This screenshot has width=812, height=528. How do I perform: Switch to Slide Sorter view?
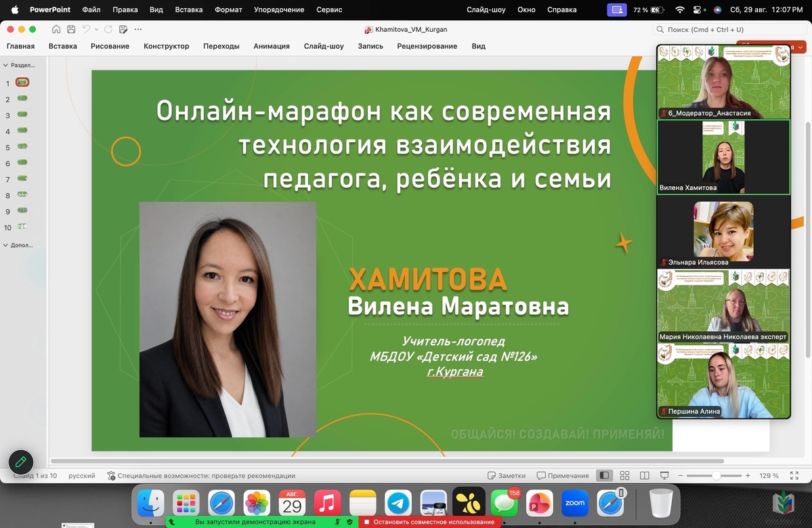pos(624,476)
